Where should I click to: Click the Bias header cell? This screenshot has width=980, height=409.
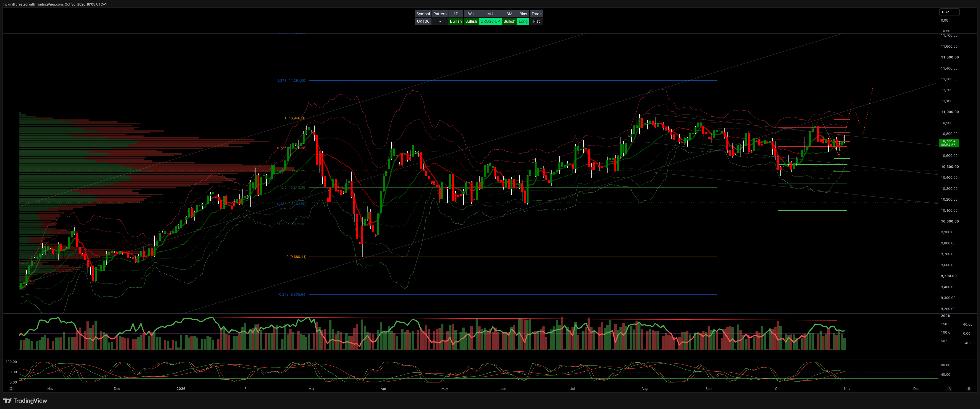[x=523, y=14]
